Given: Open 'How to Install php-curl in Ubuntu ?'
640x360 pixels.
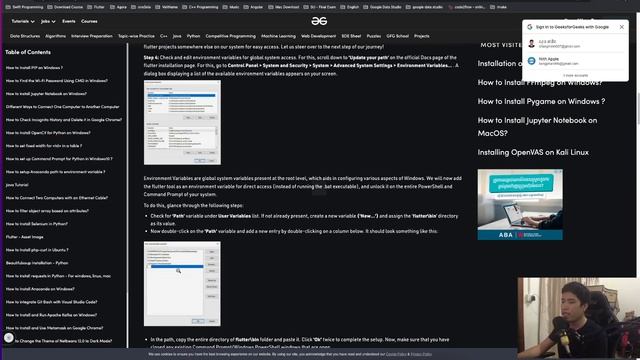Looking at the screenshot, I should click(x=37, y=250).
